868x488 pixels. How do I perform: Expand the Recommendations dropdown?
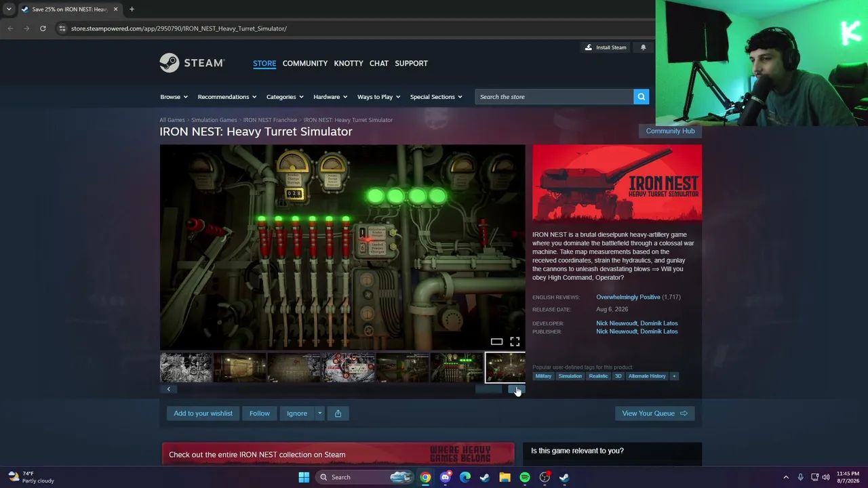click(227, 97)
